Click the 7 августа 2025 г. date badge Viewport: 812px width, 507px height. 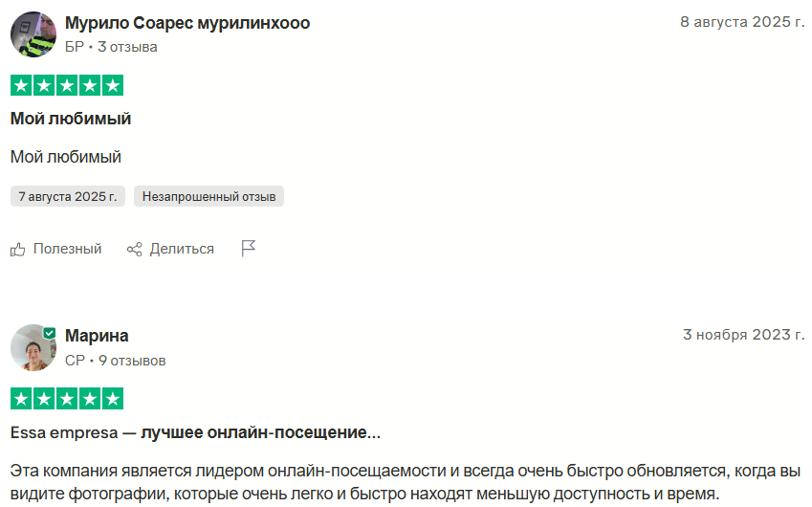[x=68, y=197]
